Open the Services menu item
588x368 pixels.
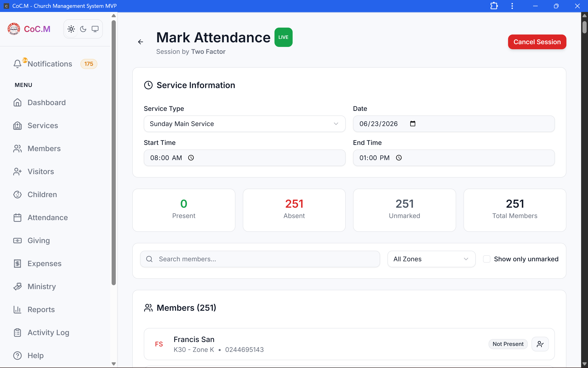coord(43,125)
